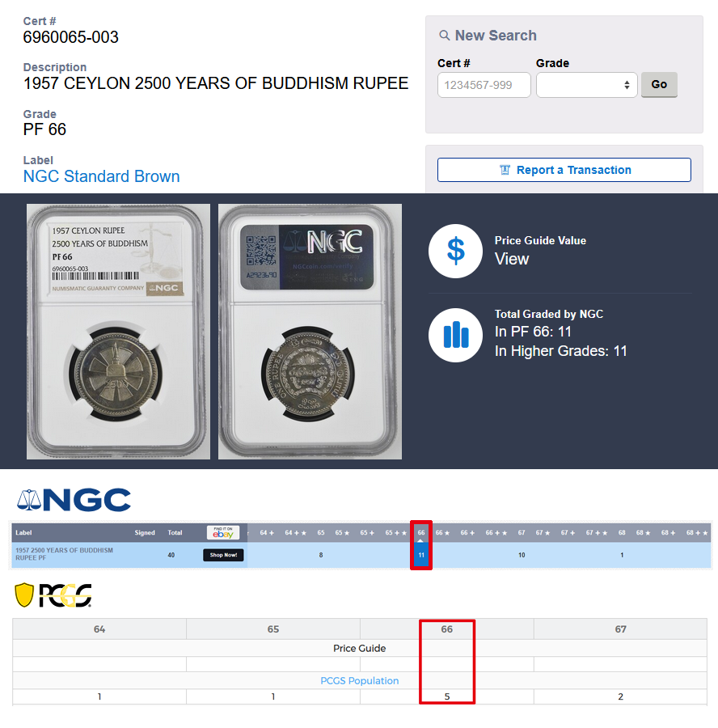Click View under Price Guide Value
Screen dimensions: 718x728
point(512,259)
